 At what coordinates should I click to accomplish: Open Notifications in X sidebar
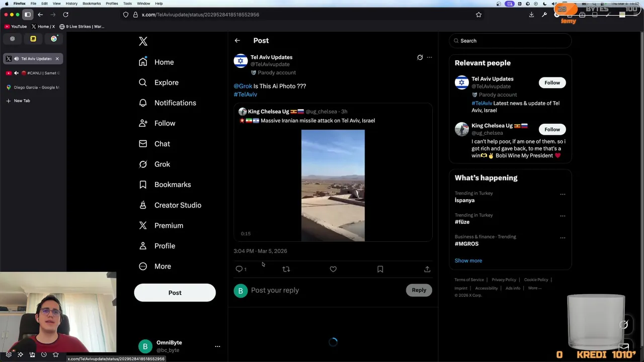[168, 103]
